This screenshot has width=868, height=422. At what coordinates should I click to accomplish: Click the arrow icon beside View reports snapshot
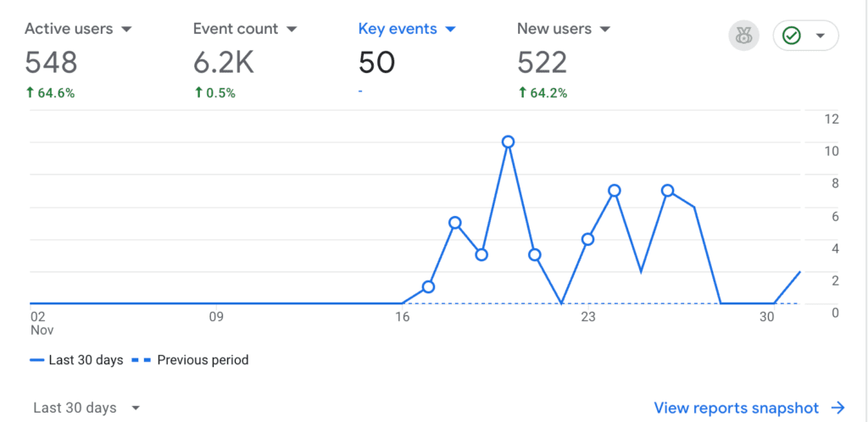tap(837, 408)
